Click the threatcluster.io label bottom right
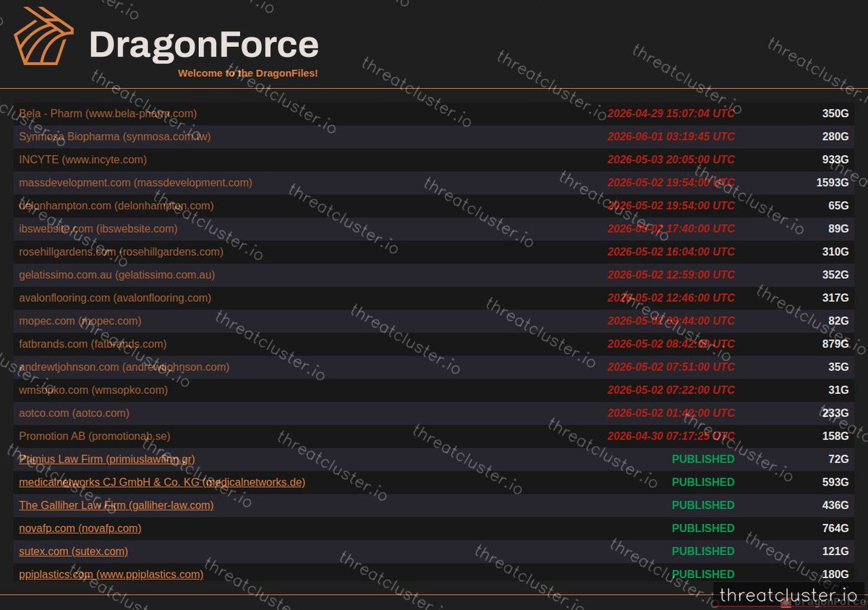 click(788, 594)
